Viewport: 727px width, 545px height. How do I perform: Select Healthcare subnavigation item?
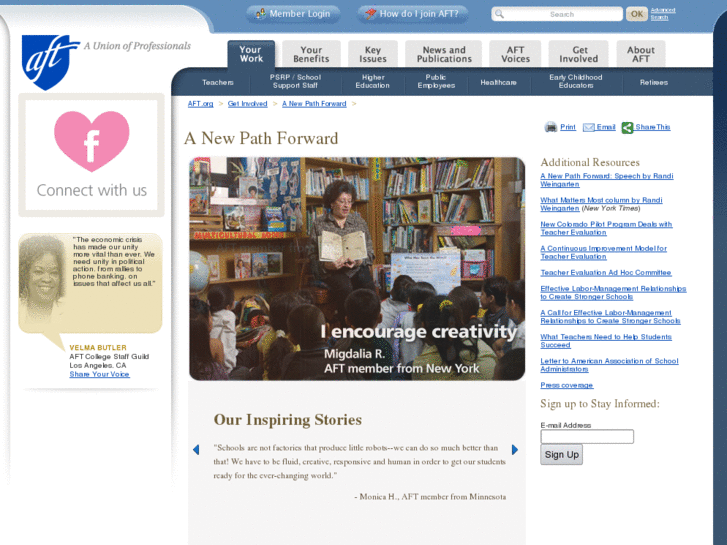498,82
